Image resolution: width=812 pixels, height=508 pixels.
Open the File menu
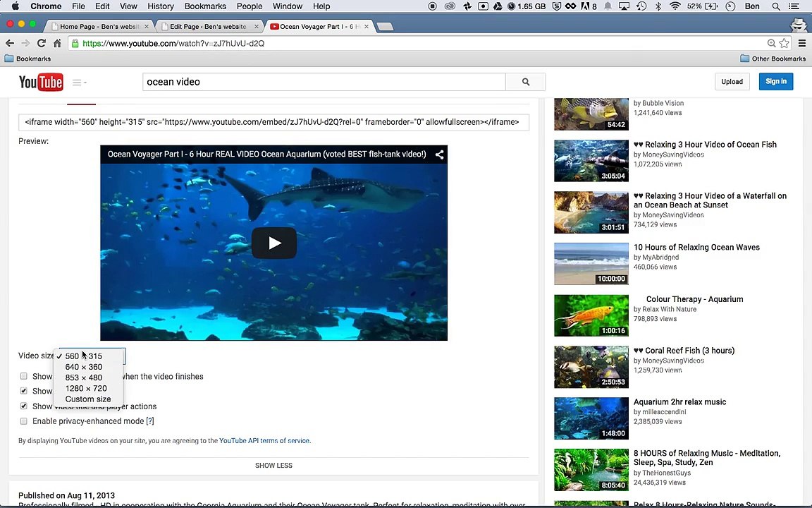click(78, 6)
